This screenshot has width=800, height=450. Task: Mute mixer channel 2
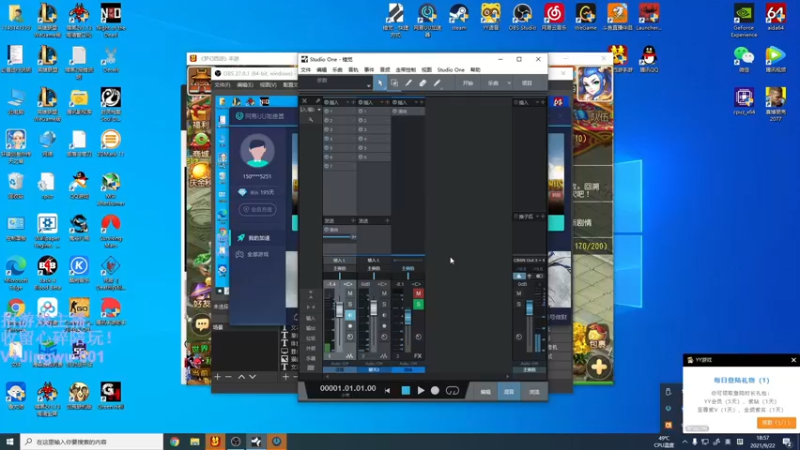pos(384,293)
